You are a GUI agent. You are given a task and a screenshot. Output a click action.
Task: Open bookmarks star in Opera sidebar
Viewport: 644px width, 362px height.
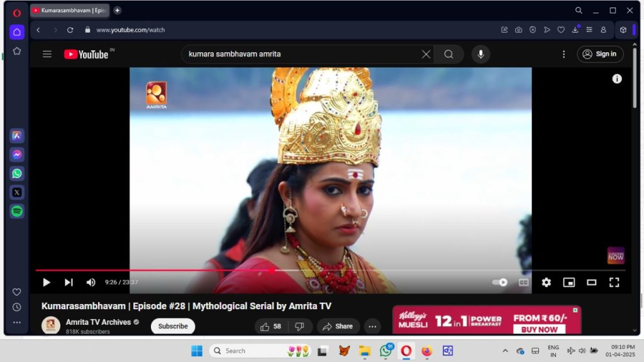17,51
